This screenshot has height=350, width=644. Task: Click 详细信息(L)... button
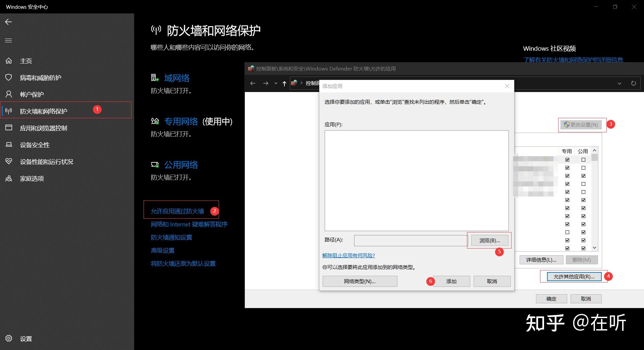[x=541, y=260]
